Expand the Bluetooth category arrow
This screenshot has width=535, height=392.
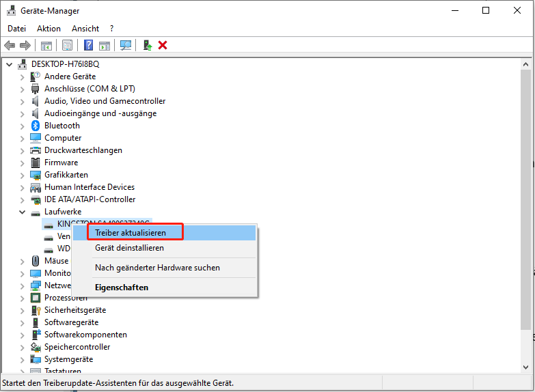coord(22,126)
